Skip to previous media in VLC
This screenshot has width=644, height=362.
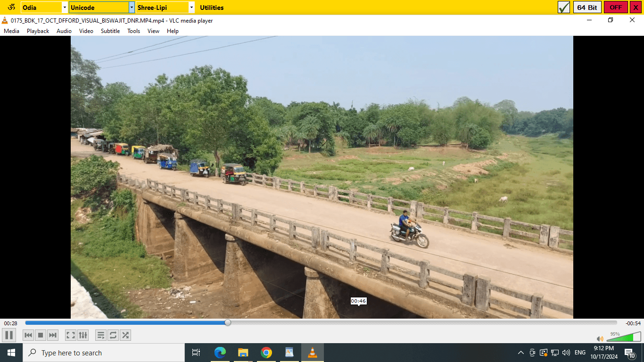point(28,335)
